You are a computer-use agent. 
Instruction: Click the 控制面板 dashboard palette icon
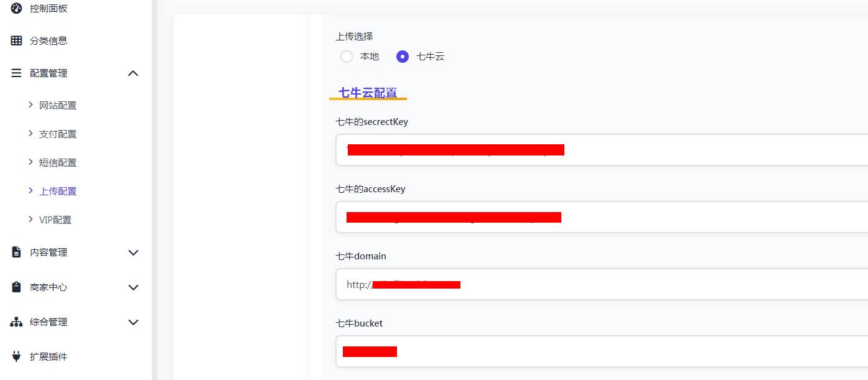16,8
